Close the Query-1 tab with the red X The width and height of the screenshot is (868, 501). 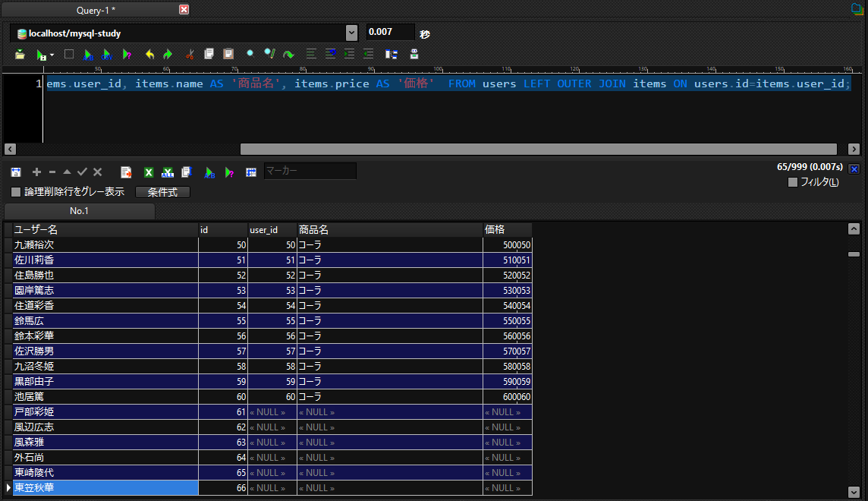pyautogui.click(x=184, y=9)
